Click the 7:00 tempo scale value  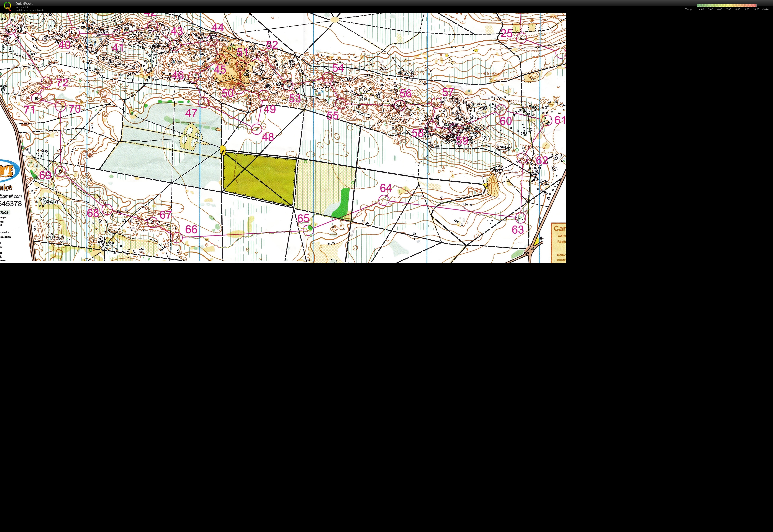(729, 9)
